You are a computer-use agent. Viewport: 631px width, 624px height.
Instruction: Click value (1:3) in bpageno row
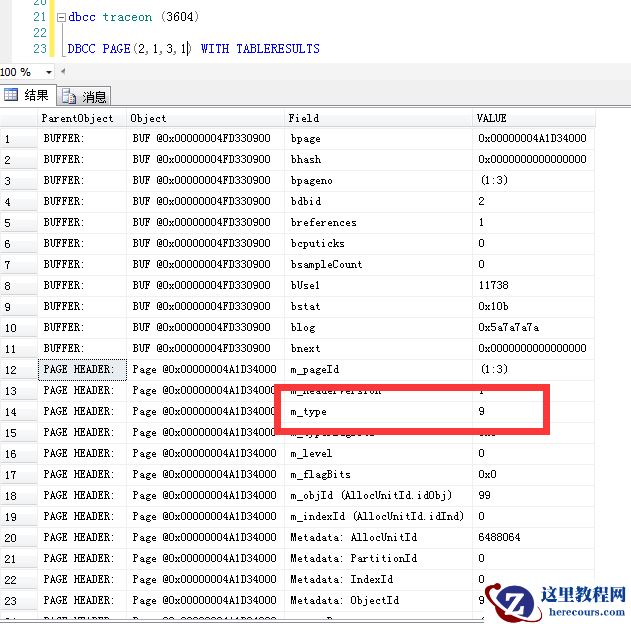tap(533, 181)
